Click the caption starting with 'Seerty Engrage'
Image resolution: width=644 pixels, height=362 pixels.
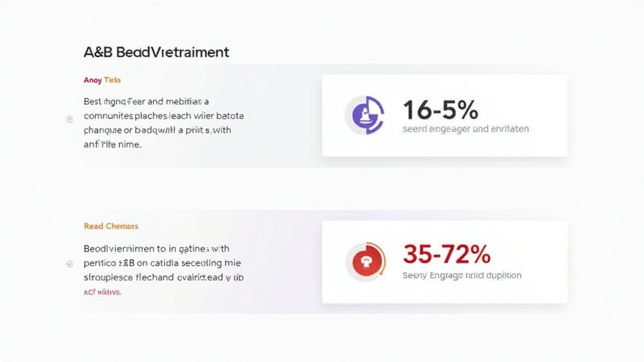[x=462, y=275]
